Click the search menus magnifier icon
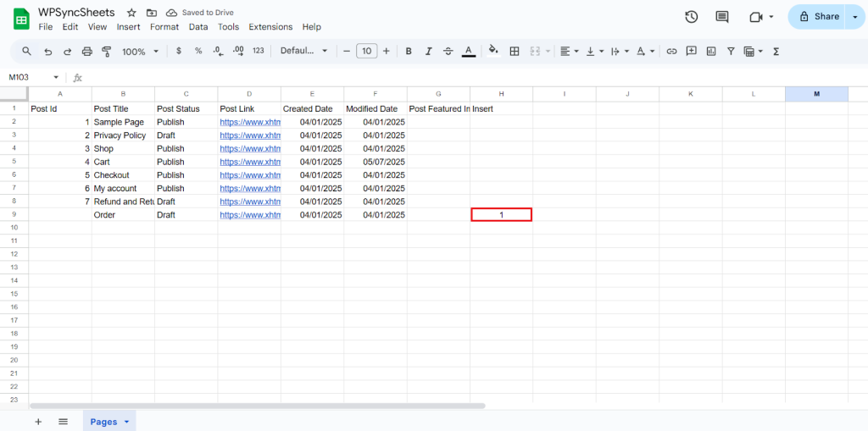The height and width of the screenshot is (431, 868). (26, 52)
